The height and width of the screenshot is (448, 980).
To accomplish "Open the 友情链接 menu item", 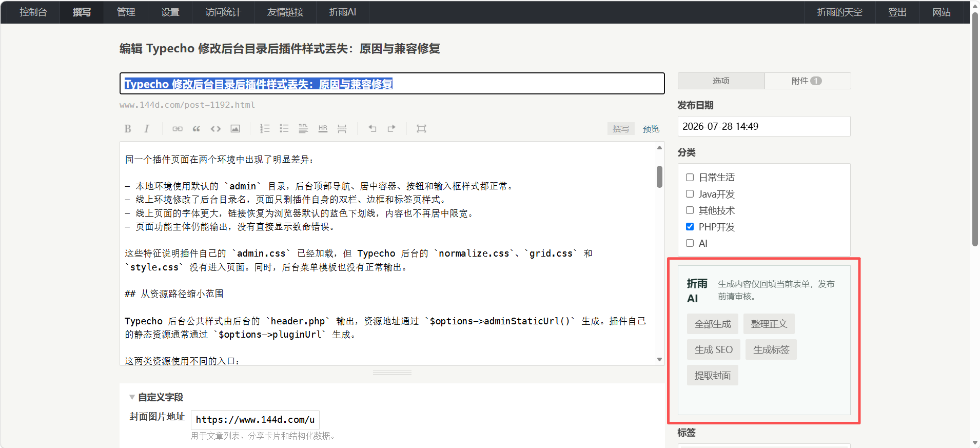I will [285, 12].
